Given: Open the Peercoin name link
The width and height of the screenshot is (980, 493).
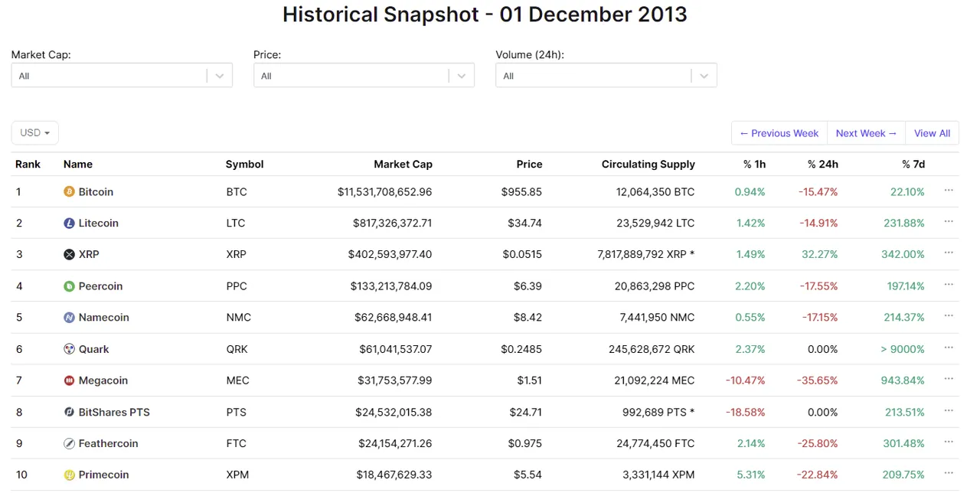Looking at the screenshot, I should (x=100, y=286).
